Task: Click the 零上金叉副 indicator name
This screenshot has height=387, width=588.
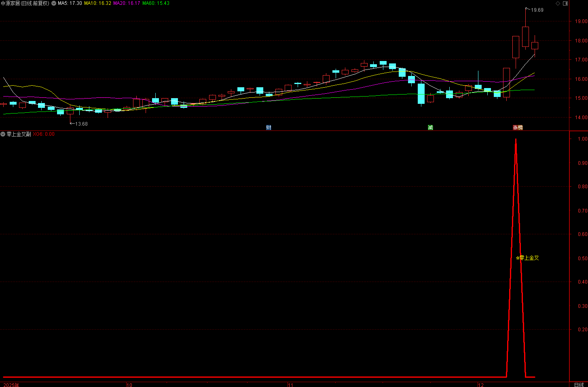Action: click(19, 134)
